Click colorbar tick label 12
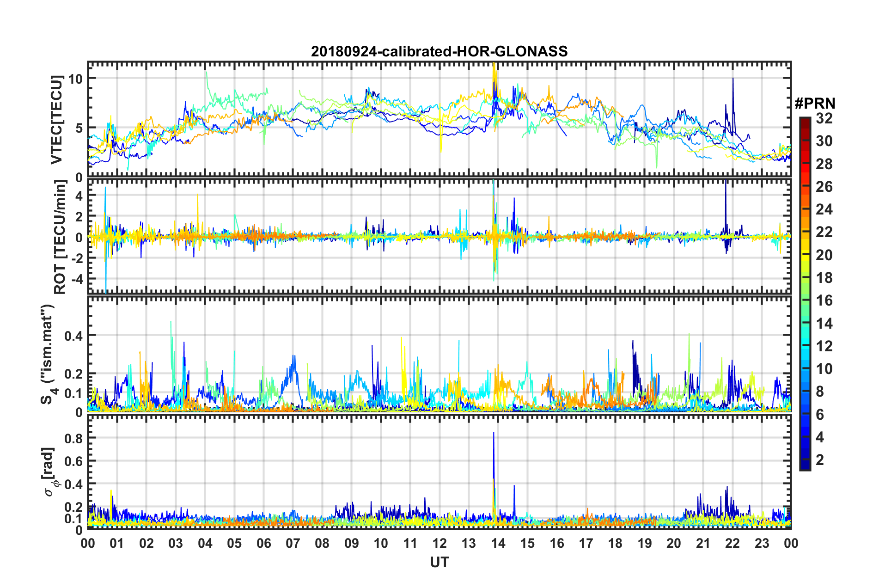The image size is (879, 588). pos(824,346)
